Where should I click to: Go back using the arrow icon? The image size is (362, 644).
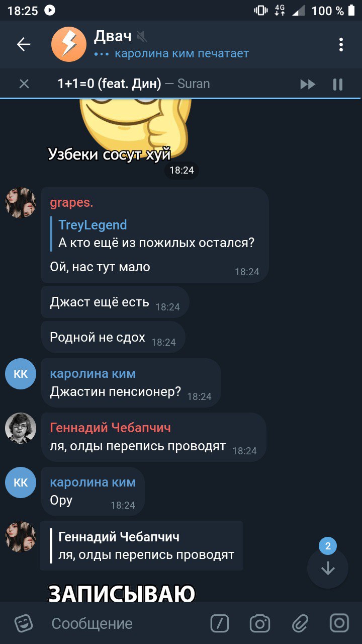[x=24, y=45]
